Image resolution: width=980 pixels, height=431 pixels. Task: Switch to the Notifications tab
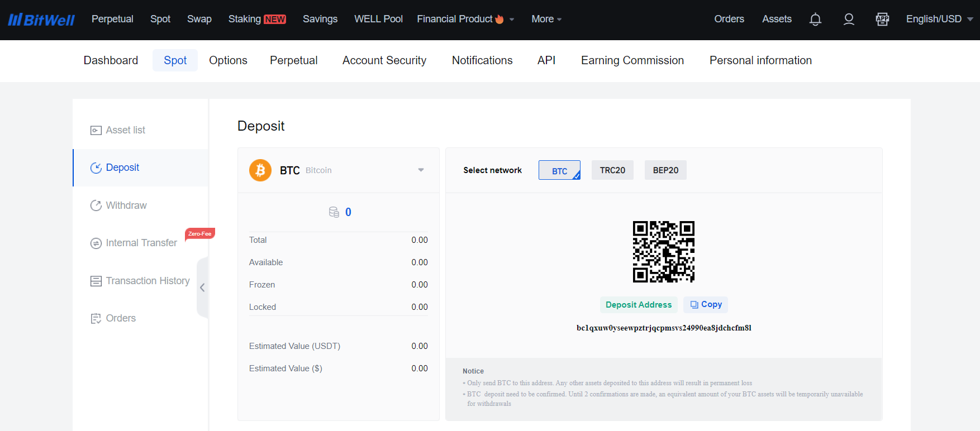(482, 60)
